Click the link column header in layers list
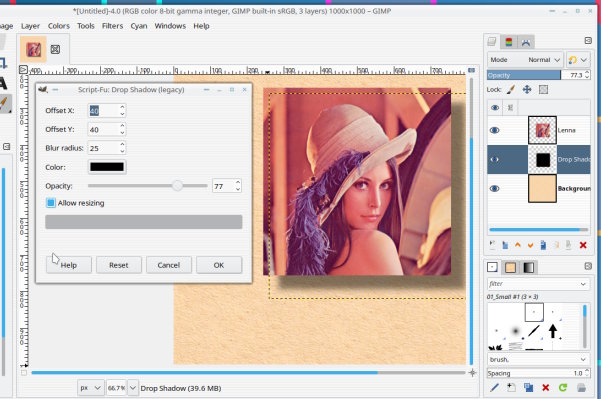The width and height of the screenshot is (601, 399). pos(510,108)
